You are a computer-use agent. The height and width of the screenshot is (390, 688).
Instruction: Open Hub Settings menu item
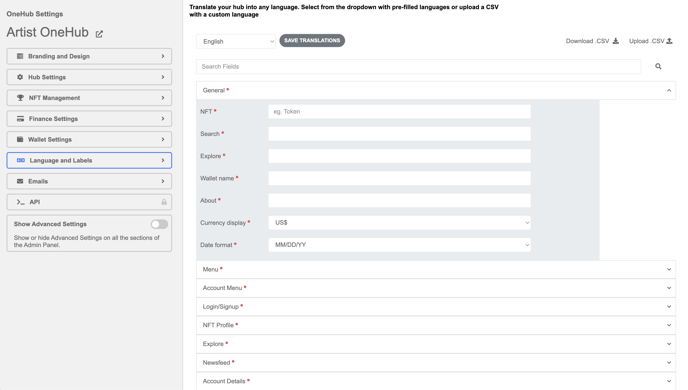pyautogui.click(x=89, y=77)
